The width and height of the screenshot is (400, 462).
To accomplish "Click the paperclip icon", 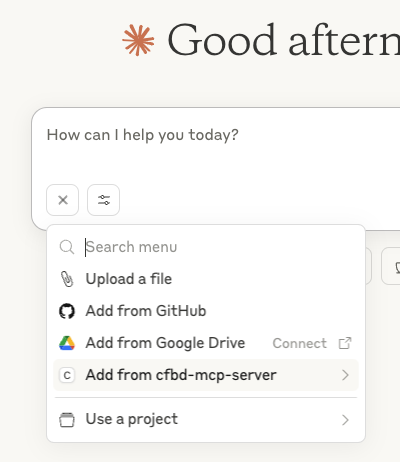I will click(x=67, y=279).
